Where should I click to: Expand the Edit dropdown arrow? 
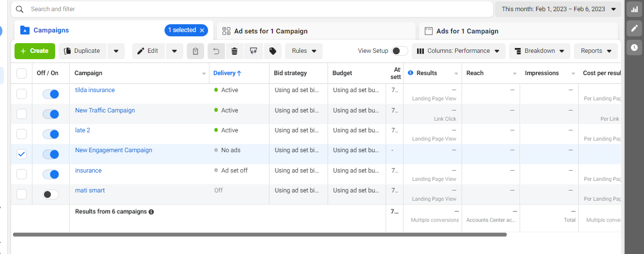point(174,51)
